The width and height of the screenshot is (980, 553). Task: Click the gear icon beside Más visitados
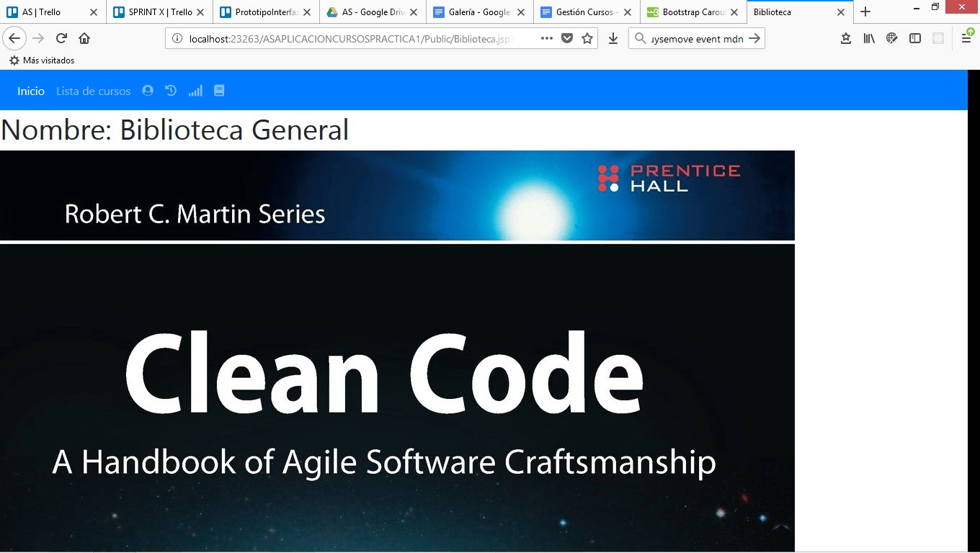pos(14,60)
